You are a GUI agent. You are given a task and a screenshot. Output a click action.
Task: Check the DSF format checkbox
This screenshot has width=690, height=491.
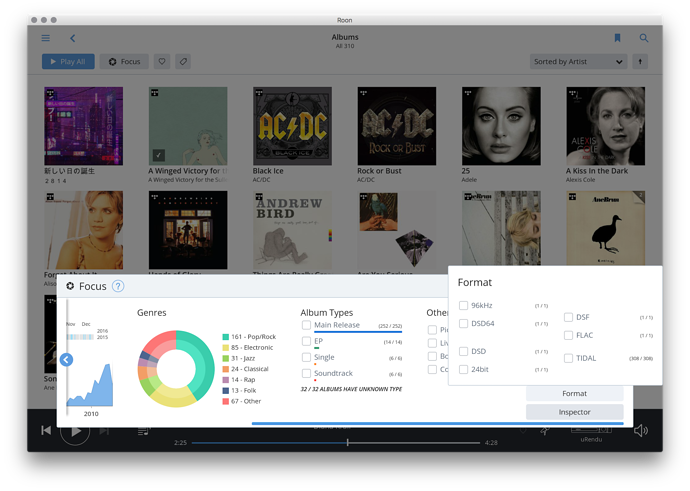pyautogui.click(x=569, y=317)
